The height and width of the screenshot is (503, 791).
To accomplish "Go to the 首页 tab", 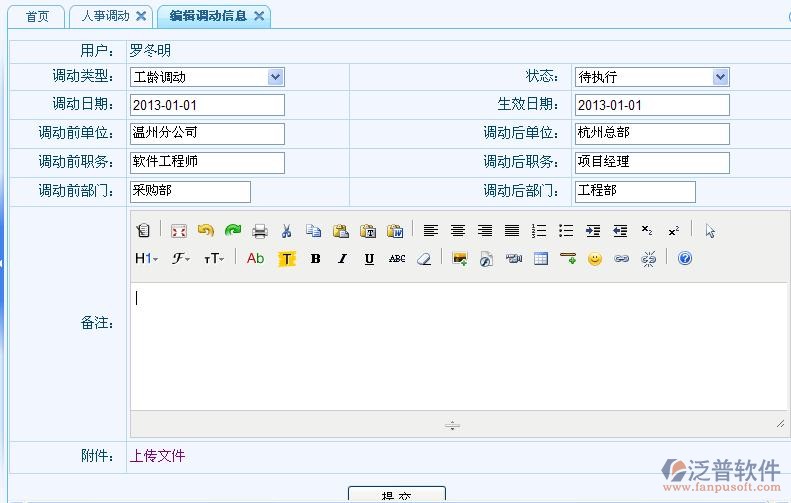I will pos(37,16).
